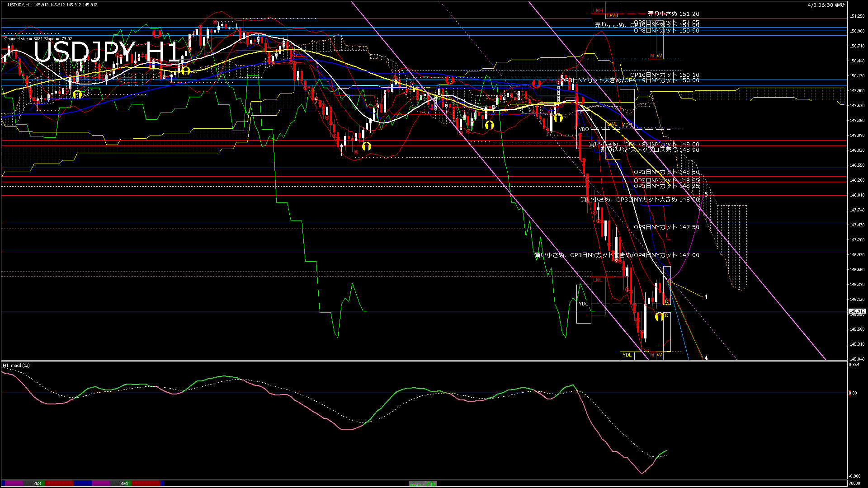Click the USDJPY,H1 OHLC header text
868x488 pixels.
click(x=52, y=5)
